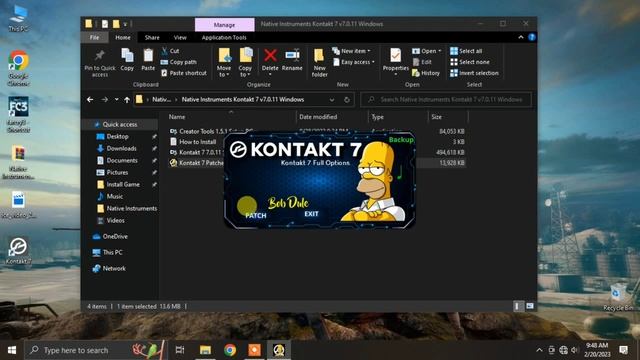Go up one folder level
Screen dimensions: 640x360
pos(127,100)
